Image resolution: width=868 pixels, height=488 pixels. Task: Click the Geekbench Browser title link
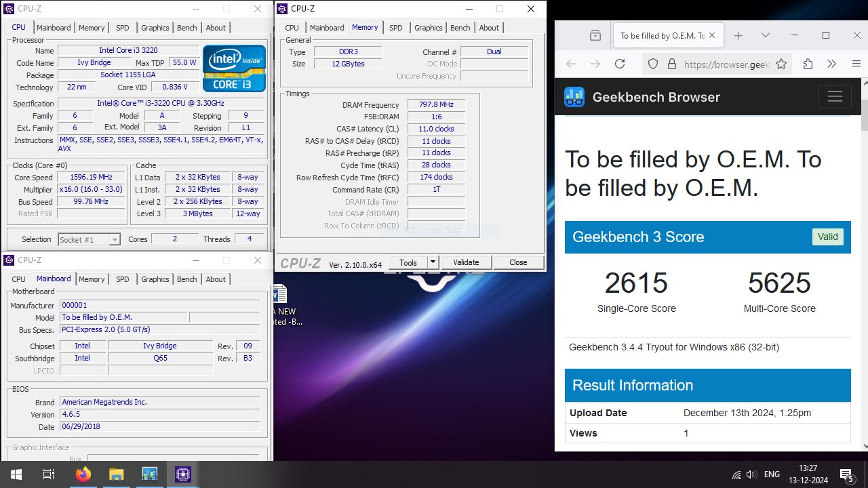click(656, 97)
